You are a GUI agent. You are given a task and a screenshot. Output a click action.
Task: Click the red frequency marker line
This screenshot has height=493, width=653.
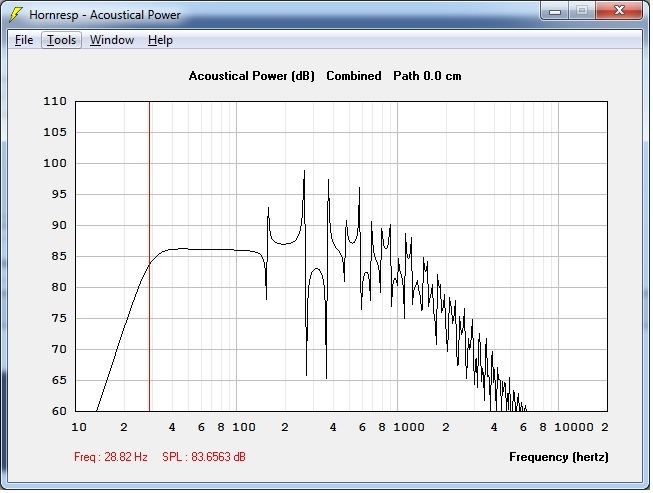pyautogui.click(x=150, y=256)
